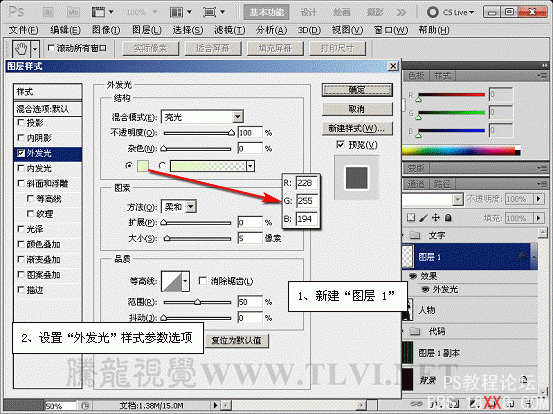The height and width of the screenshot is (414, 553).
Task: Collapse panels with top double arrow
Action: [545, 65]
